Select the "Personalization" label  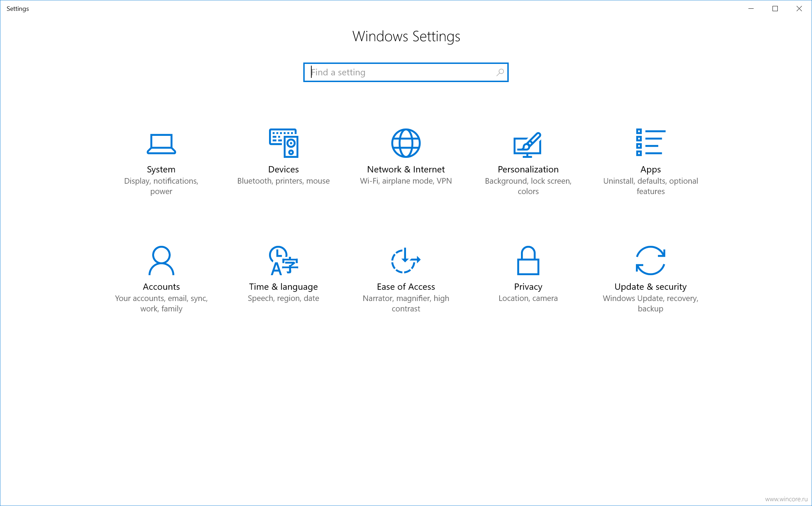coord(528,169)
